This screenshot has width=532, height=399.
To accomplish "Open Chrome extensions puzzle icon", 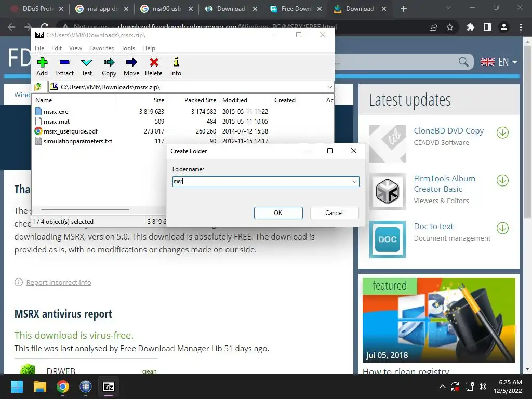I will [x=470, y=27].
